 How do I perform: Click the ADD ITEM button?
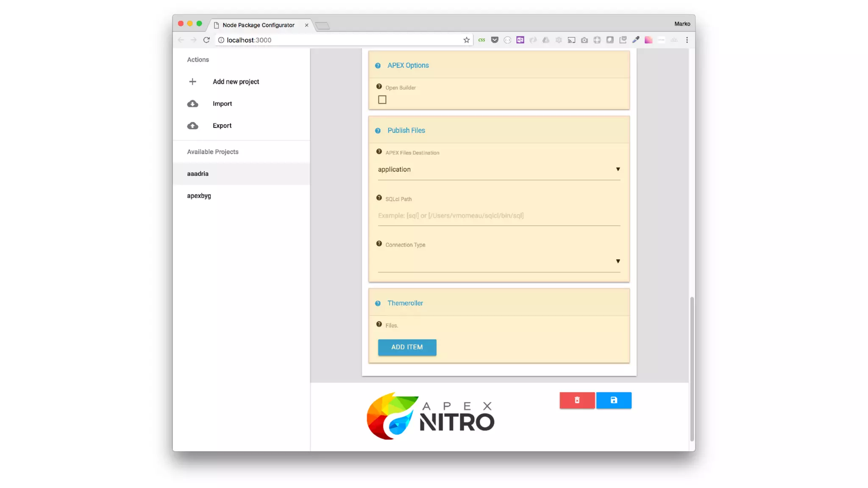[x=407, y=347]
